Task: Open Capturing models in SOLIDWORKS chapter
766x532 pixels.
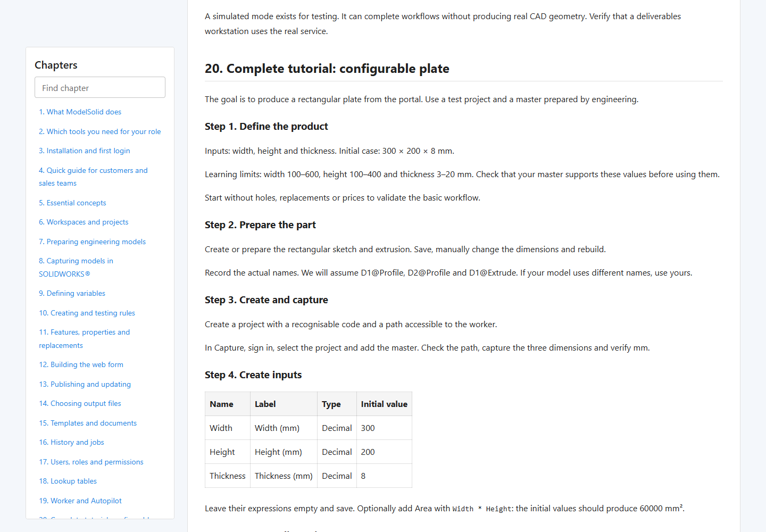Action: tap(76, 267)
